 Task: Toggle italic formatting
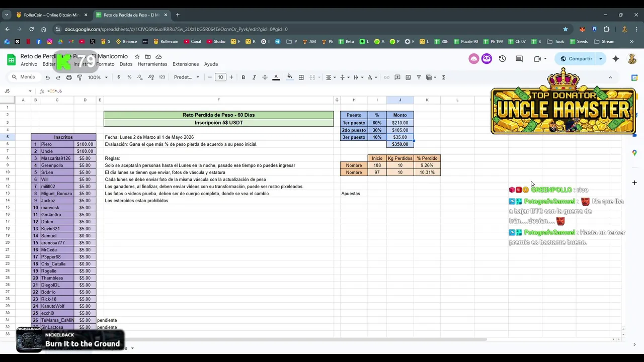click(254, 77)
